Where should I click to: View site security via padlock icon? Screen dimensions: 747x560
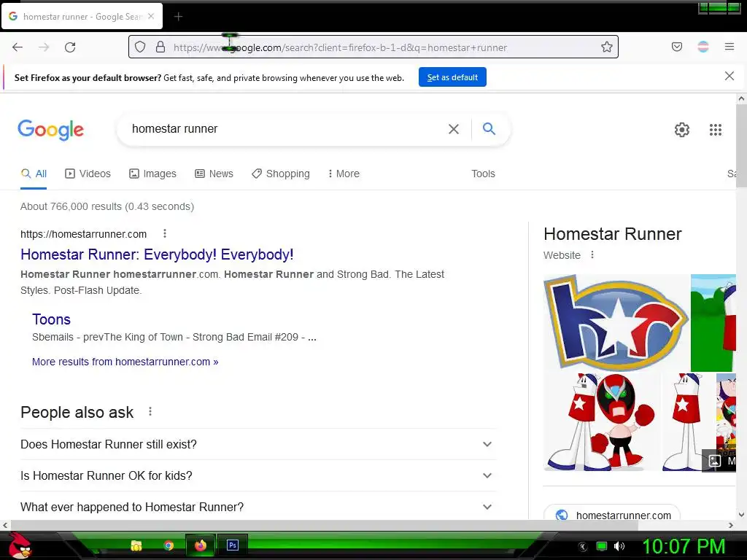coord(160,47)
